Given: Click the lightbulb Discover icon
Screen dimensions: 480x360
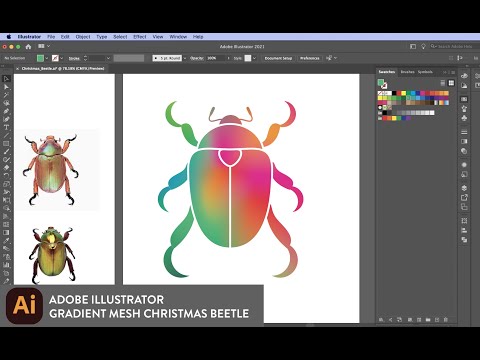Looking at the screenshot, I should (423, 47).
